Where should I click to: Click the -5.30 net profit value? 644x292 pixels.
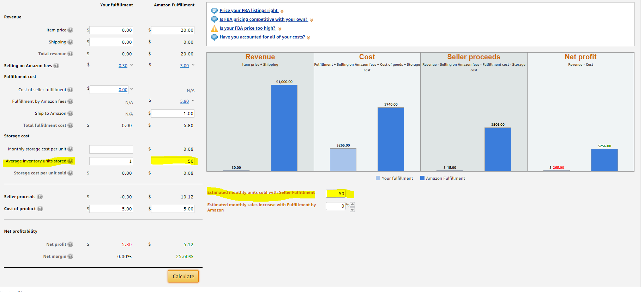126,244
